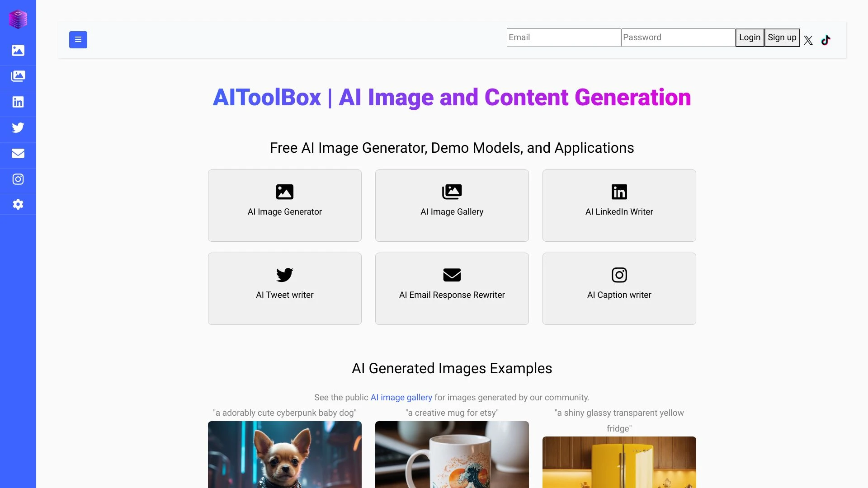This screenshot has width=868, height=488.
Task: Click the TikTok icon in top navbar
Action: tap(826, 40)
